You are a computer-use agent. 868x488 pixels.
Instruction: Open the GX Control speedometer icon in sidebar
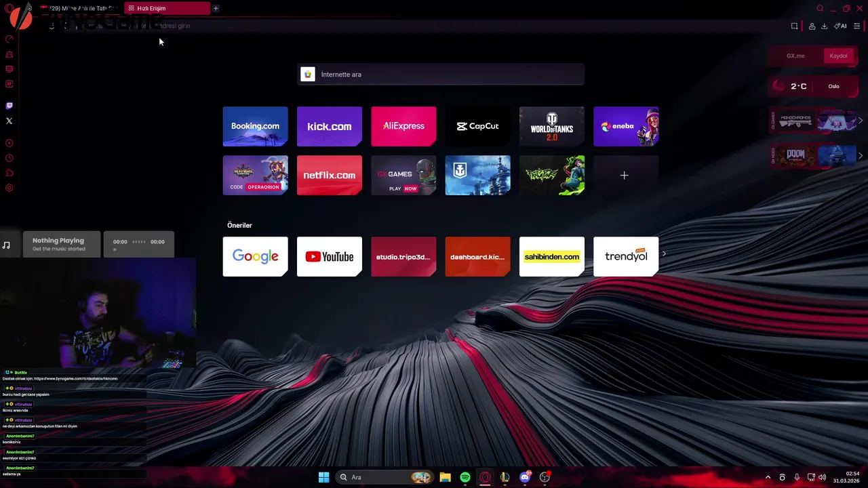(x=9, y=39)
